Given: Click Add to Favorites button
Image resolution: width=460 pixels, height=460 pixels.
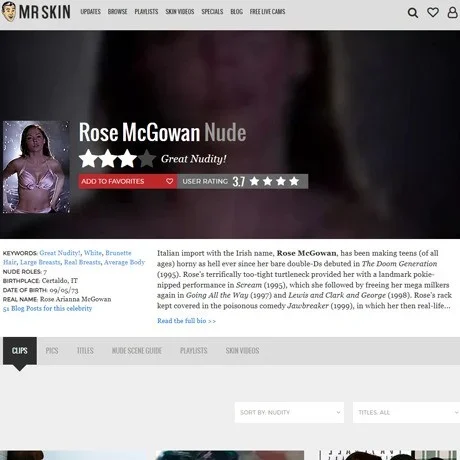Looking at the screenshot, I should click(x=128, y=181).
